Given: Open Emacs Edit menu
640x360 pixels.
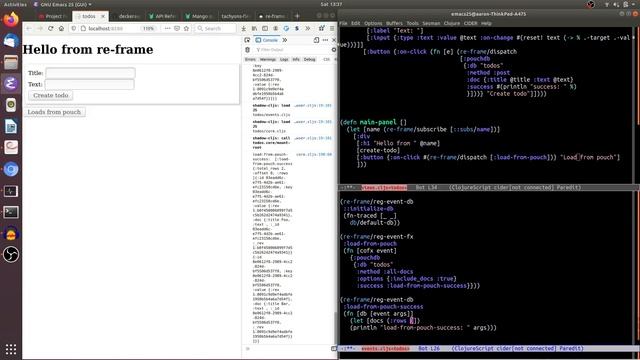Looking at the screenshot, I should 356,23.
